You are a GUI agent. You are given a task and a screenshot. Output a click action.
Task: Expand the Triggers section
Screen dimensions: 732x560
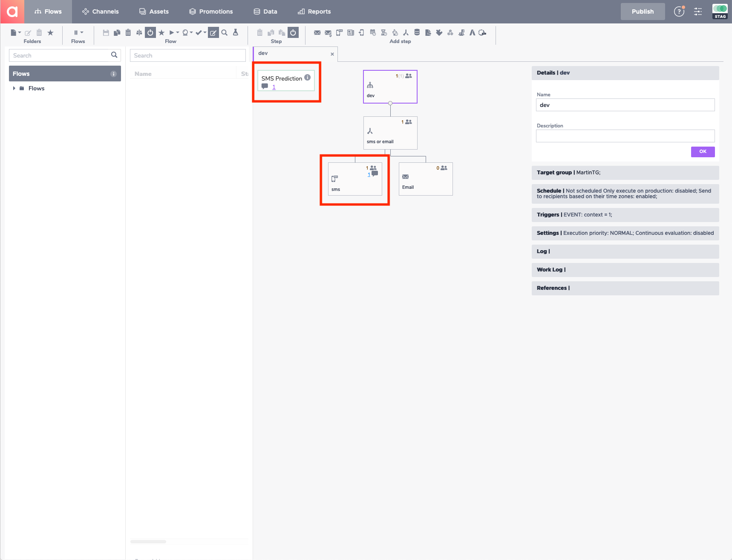[x=625, y=215]
